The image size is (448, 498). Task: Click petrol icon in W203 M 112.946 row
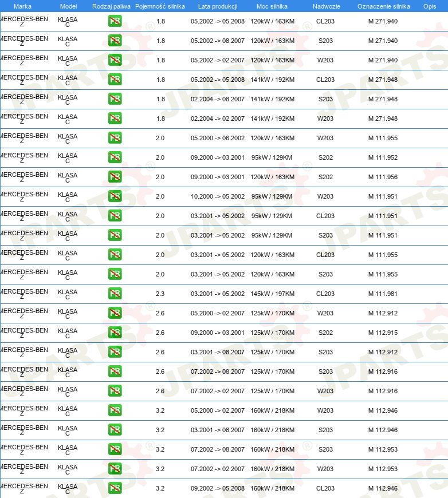(x=115, y=410)
